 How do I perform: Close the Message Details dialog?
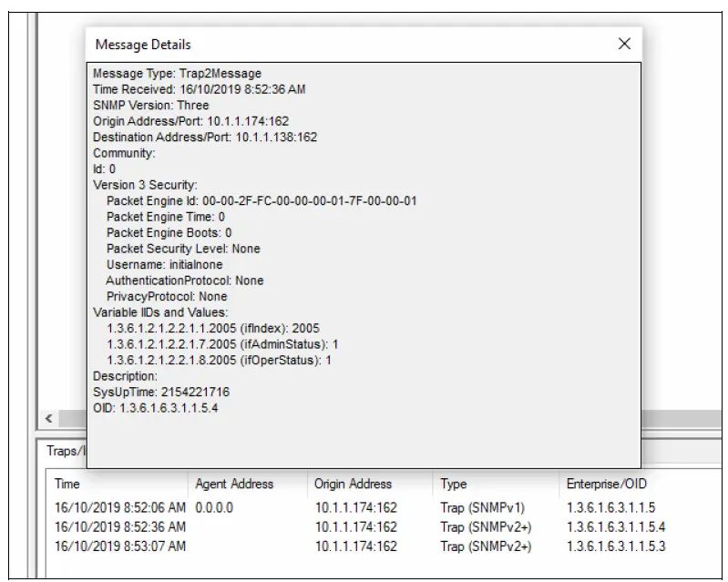click(x=624, y=44)
